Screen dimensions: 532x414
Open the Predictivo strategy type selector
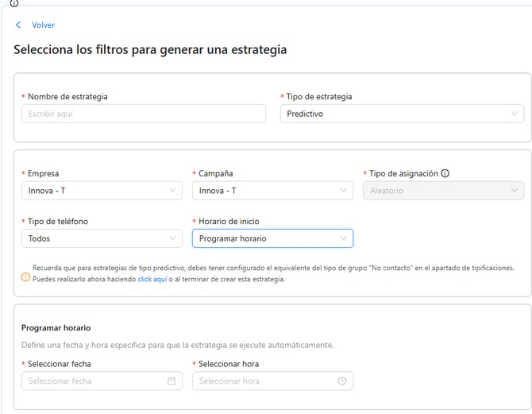pos(401,114)
